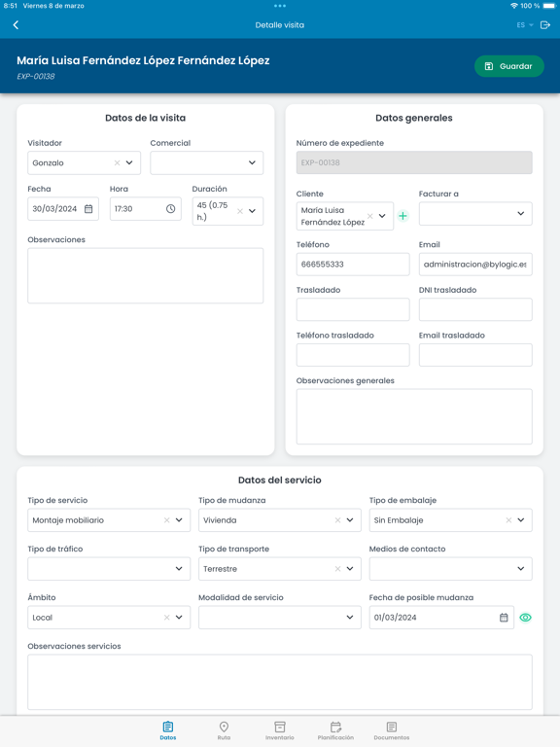
Task: Expand the Tipo de mudanza dropdown
Action: coord(350,520)
